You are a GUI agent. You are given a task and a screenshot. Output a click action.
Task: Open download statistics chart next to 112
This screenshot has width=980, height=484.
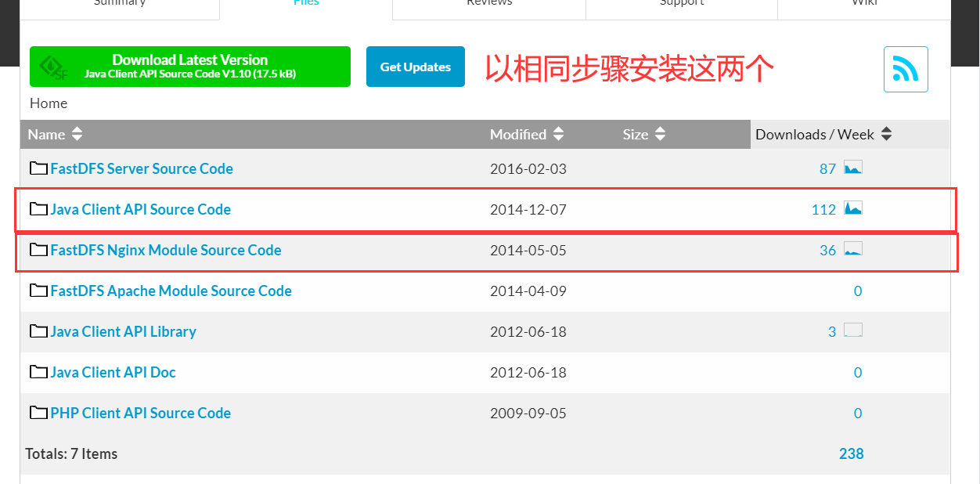pos(853,208)
